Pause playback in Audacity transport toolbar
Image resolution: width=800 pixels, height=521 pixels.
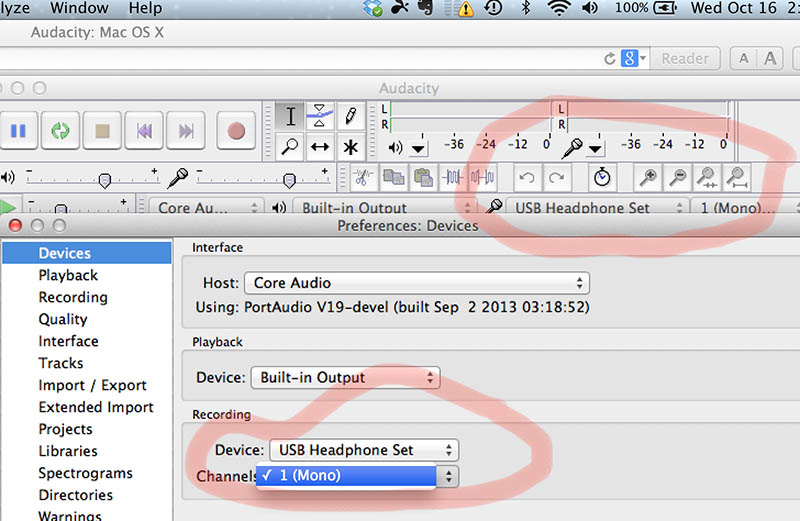pos(18,131)
